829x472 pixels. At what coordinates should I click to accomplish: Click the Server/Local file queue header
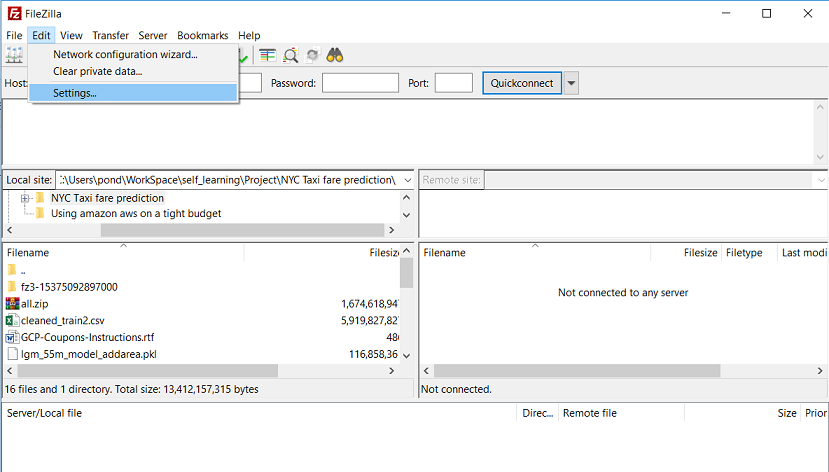coord(259,413)
